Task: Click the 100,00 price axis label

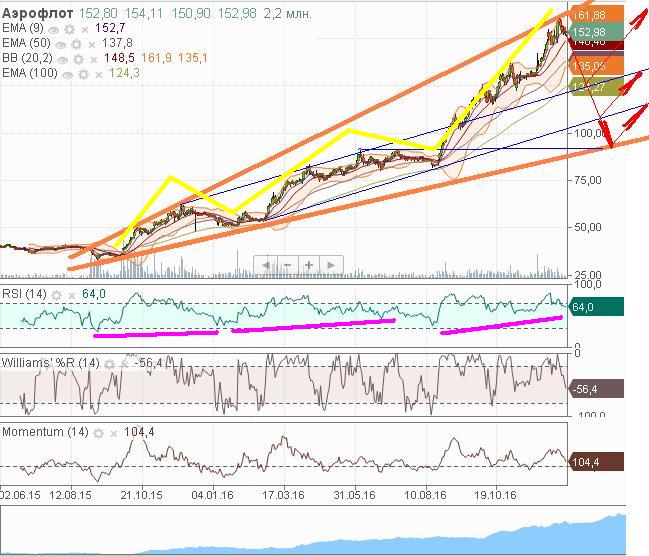Action: pyautogui.click(x=590, y=133)
